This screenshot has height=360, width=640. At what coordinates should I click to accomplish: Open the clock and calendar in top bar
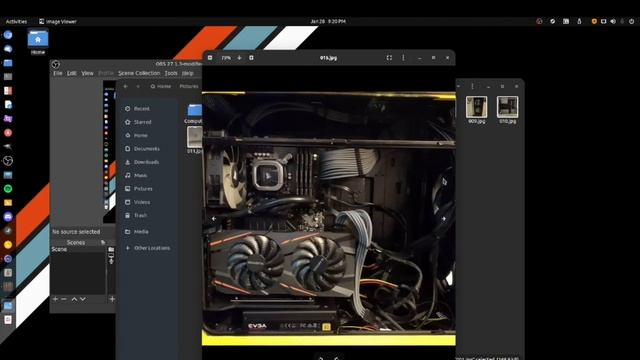point(328,21)
